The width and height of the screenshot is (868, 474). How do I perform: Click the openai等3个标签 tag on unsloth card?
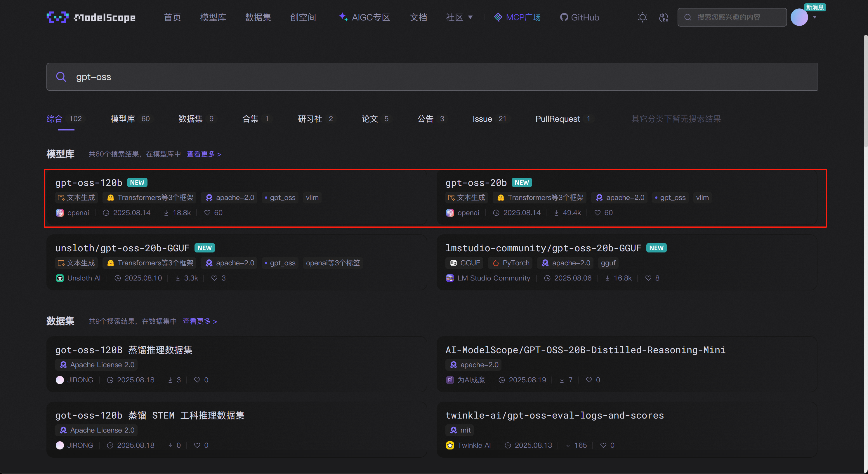(333, 263)
